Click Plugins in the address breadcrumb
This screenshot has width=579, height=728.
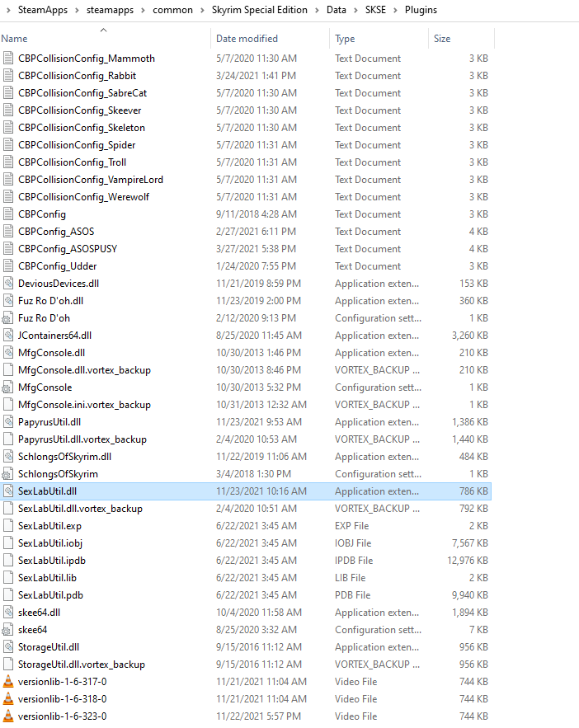(x=421, y=10)
